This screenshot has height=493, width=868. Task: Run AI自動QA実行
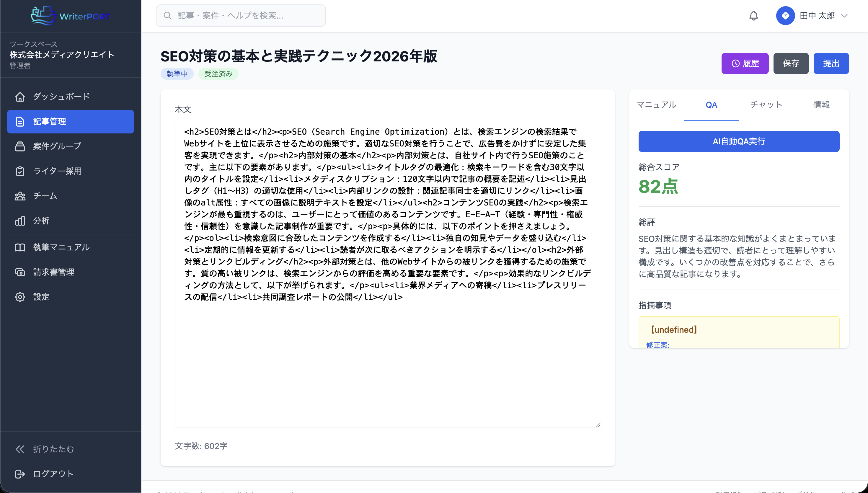click(739, 141)
